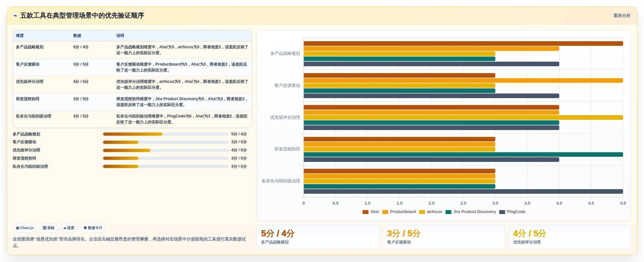Click the Chart.js tag
The height and width of the screenshot is (262, 644).
[25, 228]
